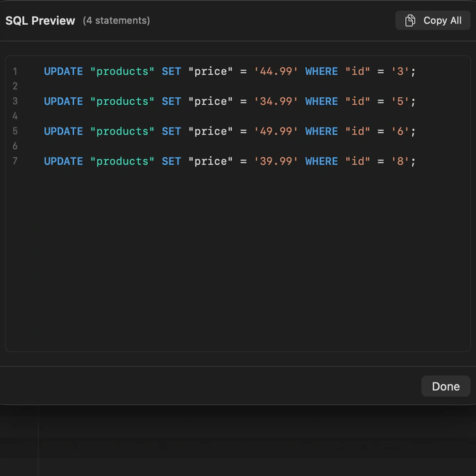The image size is (476, 476).
Task: Click the id value '8'
Action: (400, 161)
